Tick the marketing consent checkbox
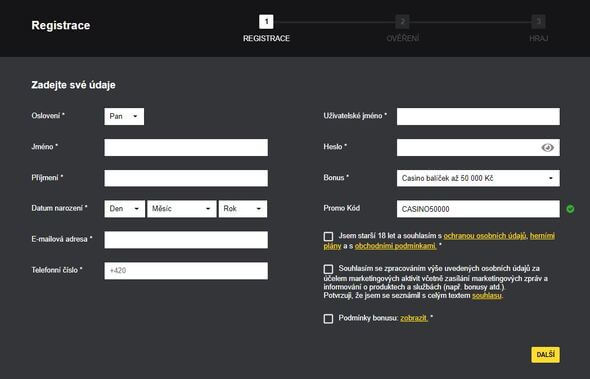This screenshot has width=590, height=379. [328, 269]
